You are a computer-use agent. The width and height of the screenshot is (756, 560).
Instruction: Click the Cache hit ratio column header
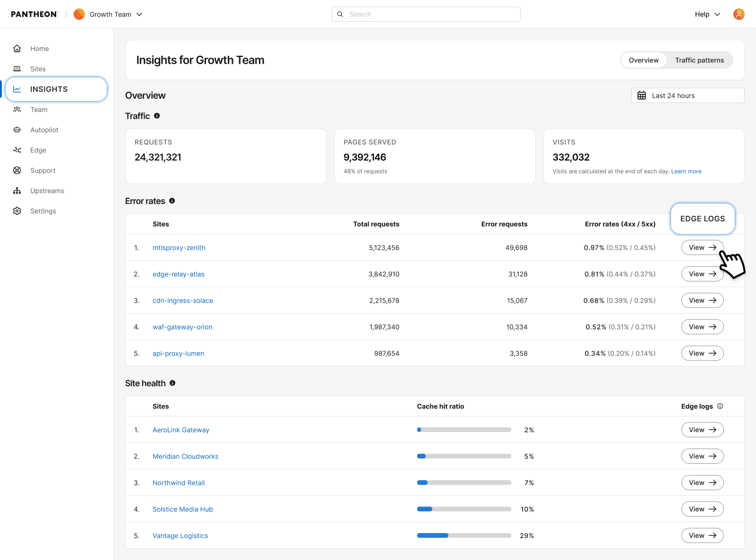[x=440, y=406]
